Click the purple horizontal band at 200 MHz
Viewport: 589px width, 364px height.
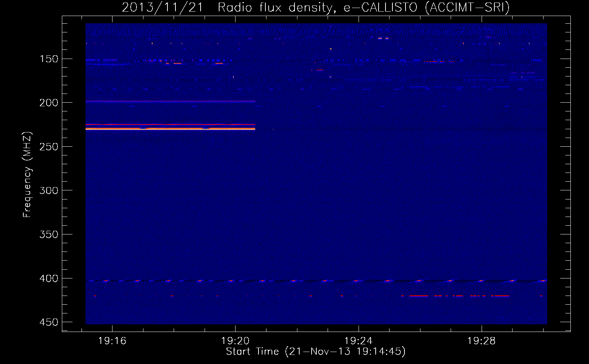[x=170, y=101]
